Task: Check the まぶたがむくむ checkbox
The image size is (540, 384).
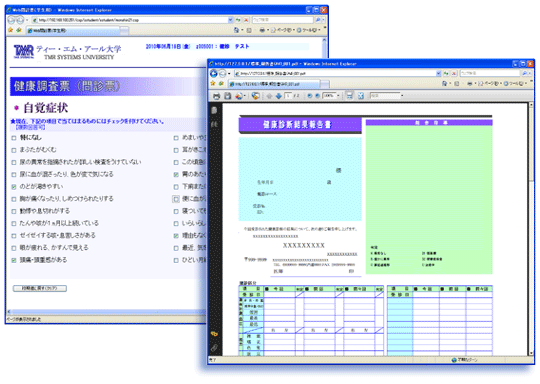Action: pos(14,150)
